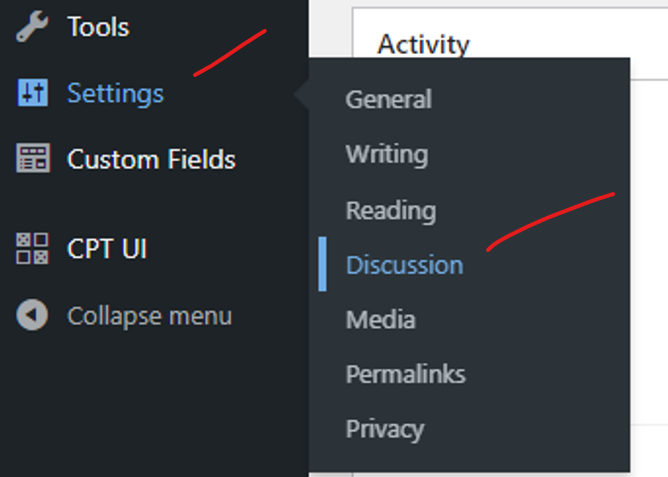Click the Tools wrench icon

[32, 26]
